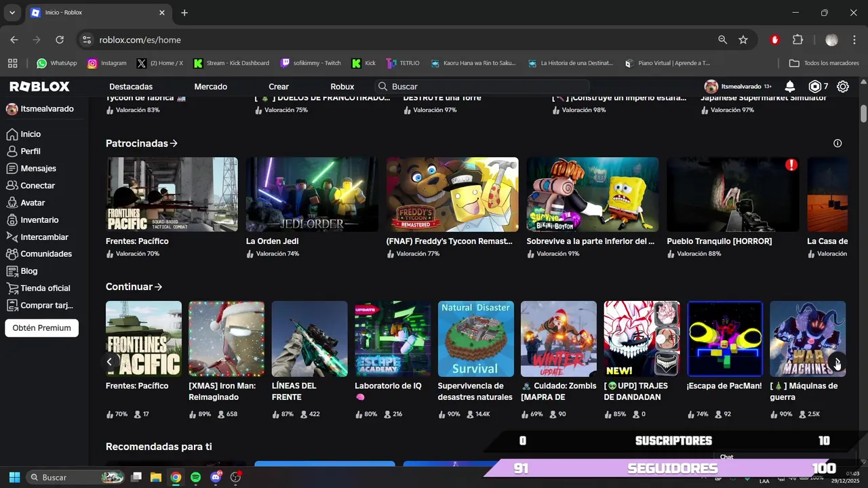
Task: Open Blog in the sidebar
Action: (x=28, y=271)
